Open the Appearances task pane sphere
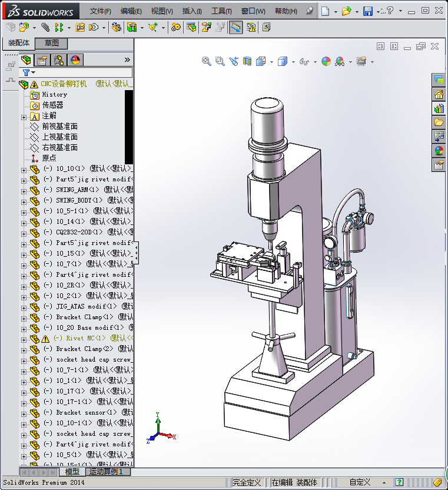448x490 pixels. click(x=439, y=151)
